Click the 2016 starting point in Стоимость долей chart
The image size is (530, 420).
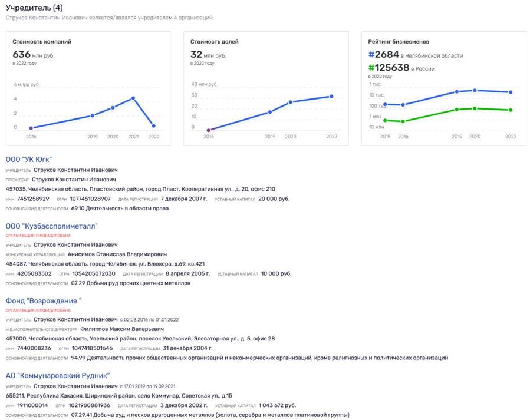coord(209,130)
